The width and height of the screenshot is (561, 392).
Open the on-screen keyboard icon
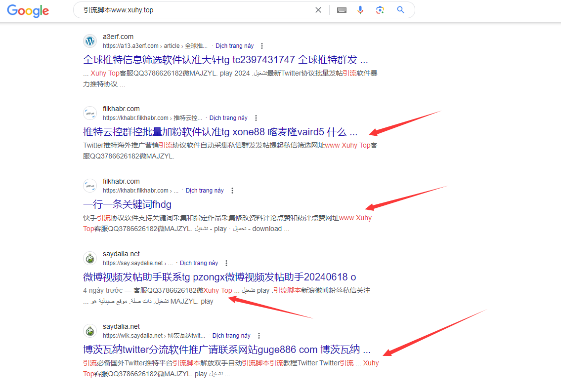coord(341,9)
